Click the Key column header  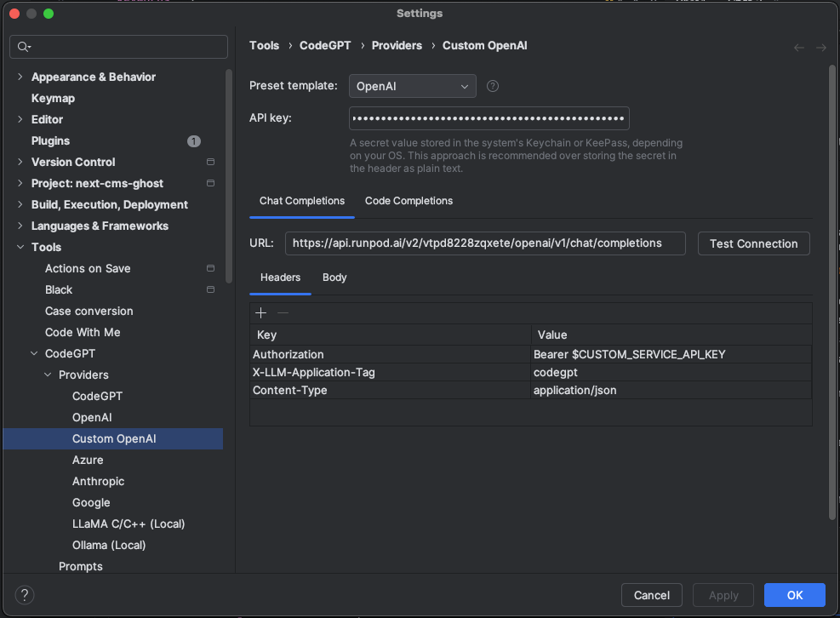pos(391,335)
